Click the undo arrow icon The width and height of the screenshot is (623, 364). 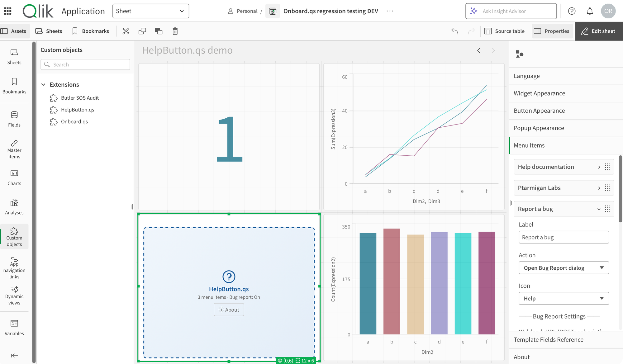(x=455, y=31)
